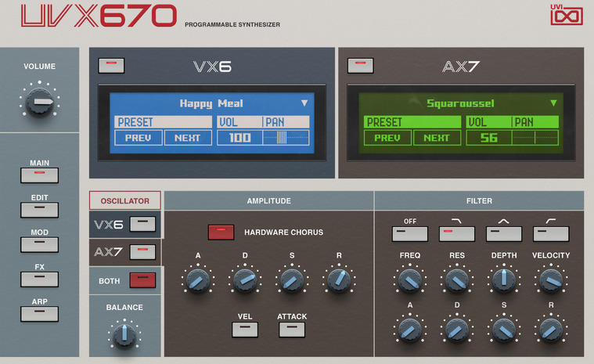Click the amplitude D (decay) knob
This screenshot has width=594, height=364.
click(x=245, y=281)
